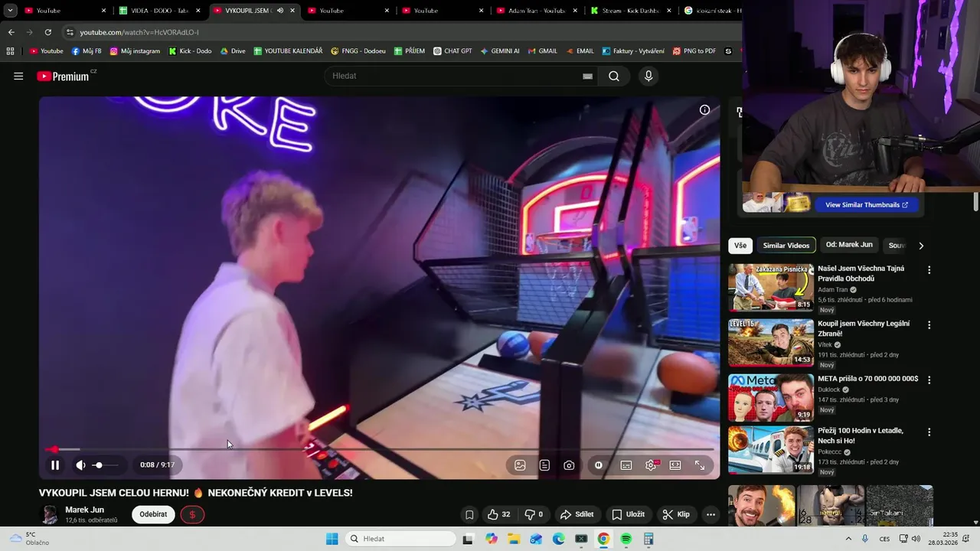Open YOUTUBE KALENDÁŘ bookmark
The width and height of the screenshot is (980, 551).
[288, 51]
